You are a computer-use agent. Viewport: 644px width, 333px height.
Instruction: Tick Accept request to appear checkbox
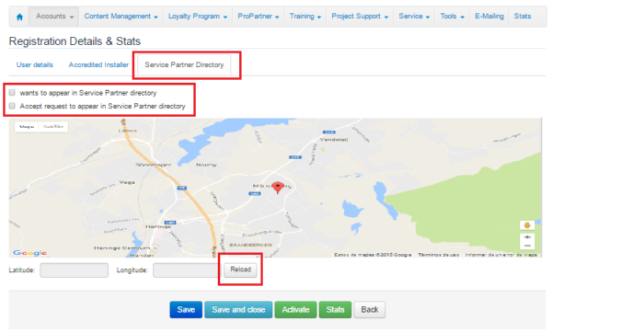coord(12,106)
